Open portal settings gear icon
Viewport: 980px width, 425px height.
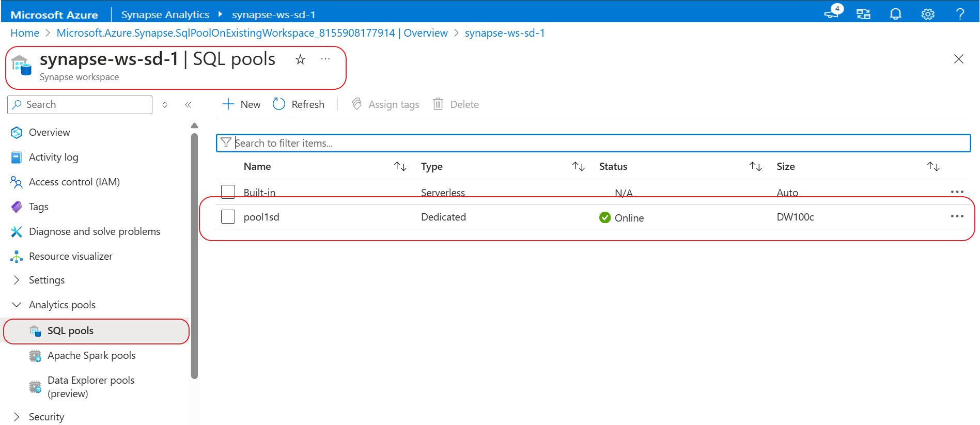(x=928, y=14)
